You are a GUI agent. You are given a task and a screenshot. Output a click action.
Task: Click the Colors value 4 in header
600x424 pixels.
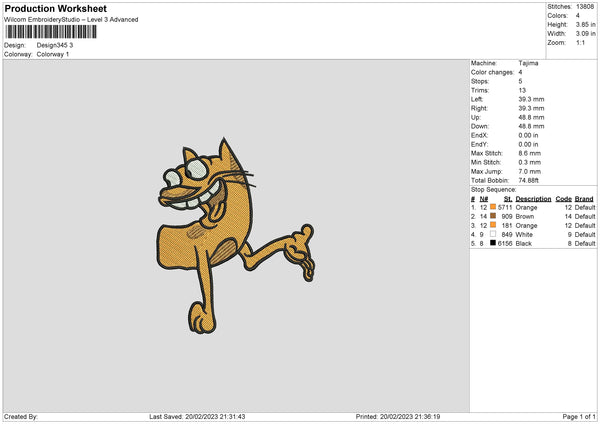click(577, 16)
